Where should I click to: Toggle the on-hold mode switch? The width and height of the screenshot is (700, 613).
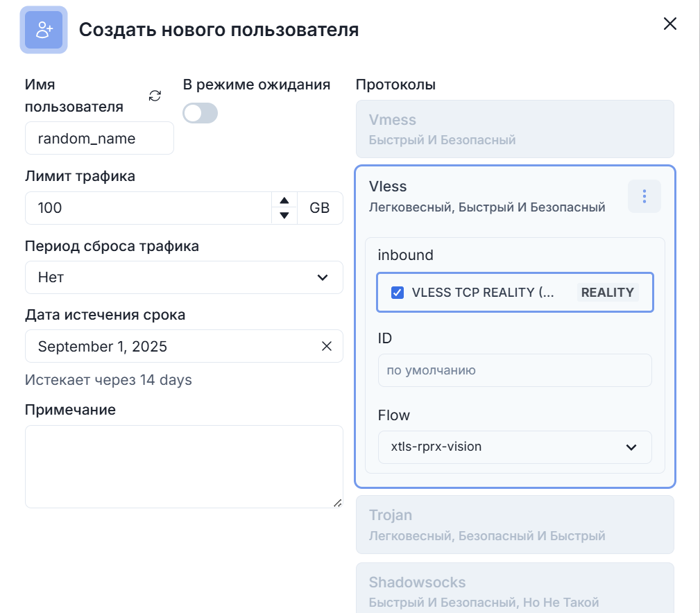200,113
